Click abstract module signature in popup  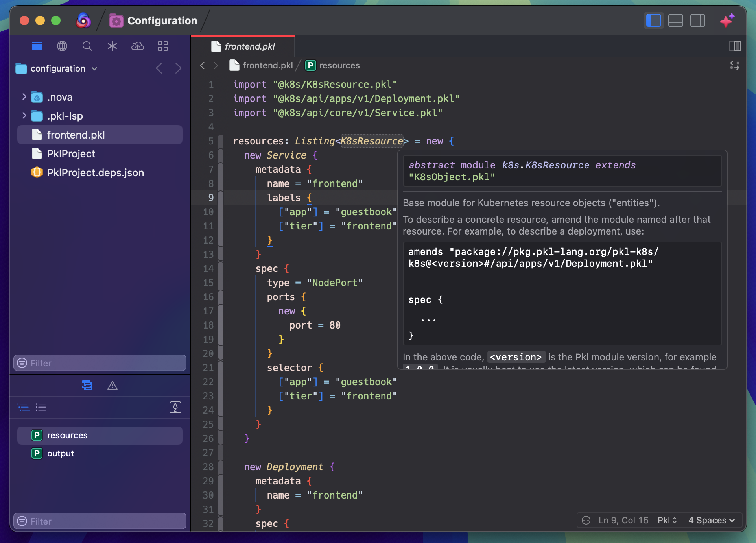click(x=562, y=171)
